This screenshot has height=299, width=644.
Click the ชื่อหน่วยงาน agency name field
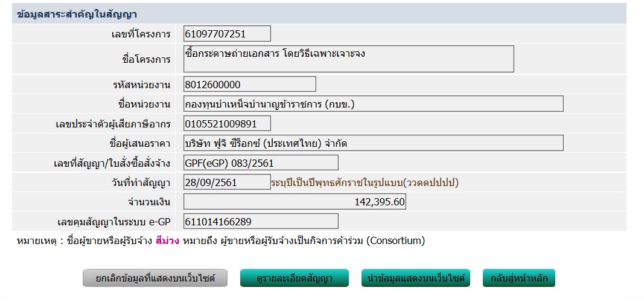[373, 104]
